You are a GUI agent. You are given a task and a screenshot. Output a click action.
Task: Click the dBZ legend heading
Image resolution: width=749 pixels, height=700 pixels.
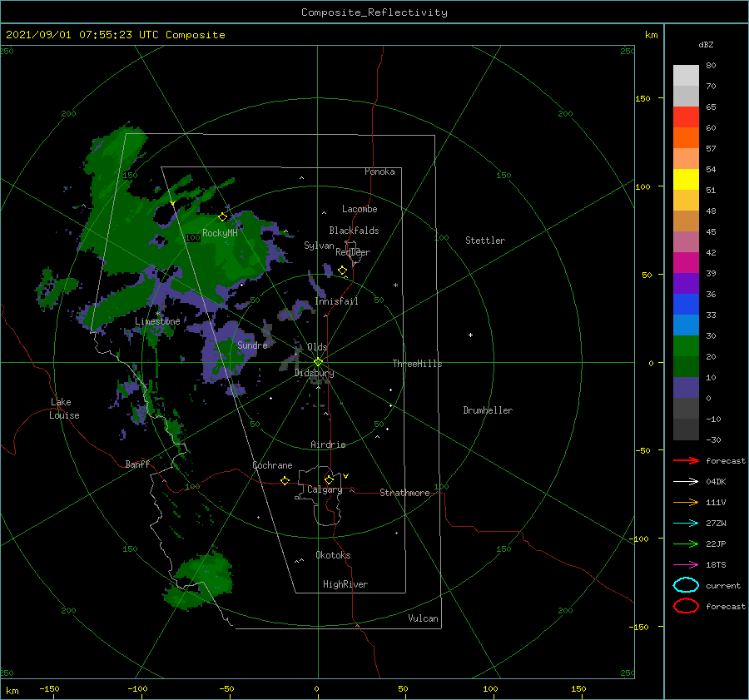point(706,44)
